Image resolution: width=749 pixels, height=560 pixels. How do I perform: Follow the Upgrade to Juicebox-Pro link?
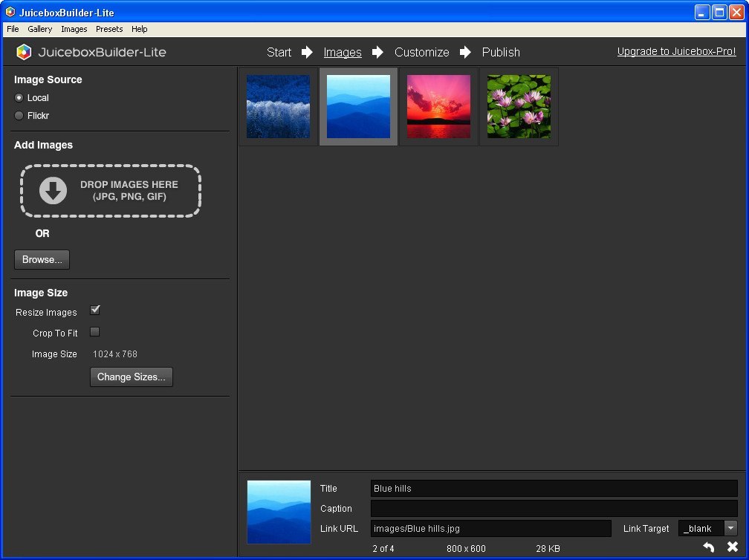[676, 51]
